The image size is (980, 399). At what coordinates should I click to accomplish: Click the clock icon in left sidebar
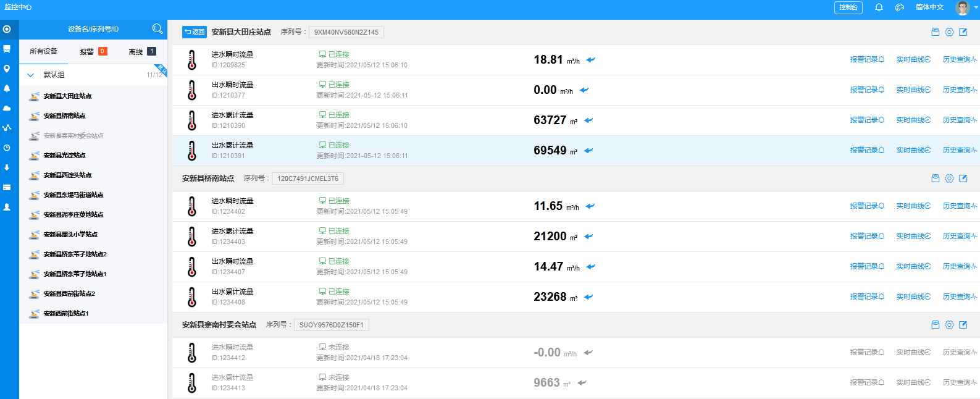coord(7,148)
